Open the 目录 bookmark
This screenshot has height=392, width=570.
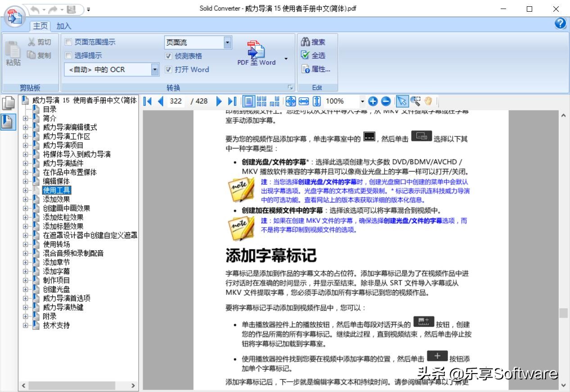click(x=50, y=109)
